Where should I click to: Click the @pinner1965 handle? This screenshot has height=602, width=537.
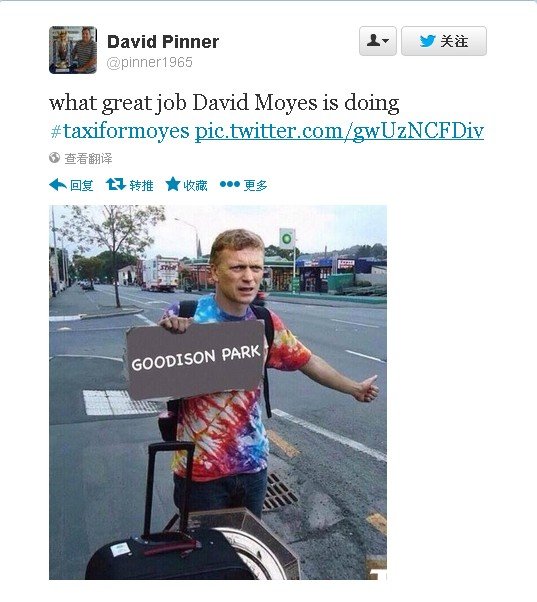pos(149,62)
